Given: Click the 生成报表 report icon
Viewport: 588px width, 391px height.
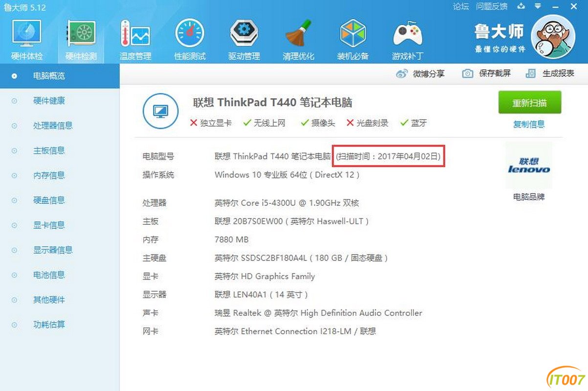Looking at the screenshot, I should (530, 74).
